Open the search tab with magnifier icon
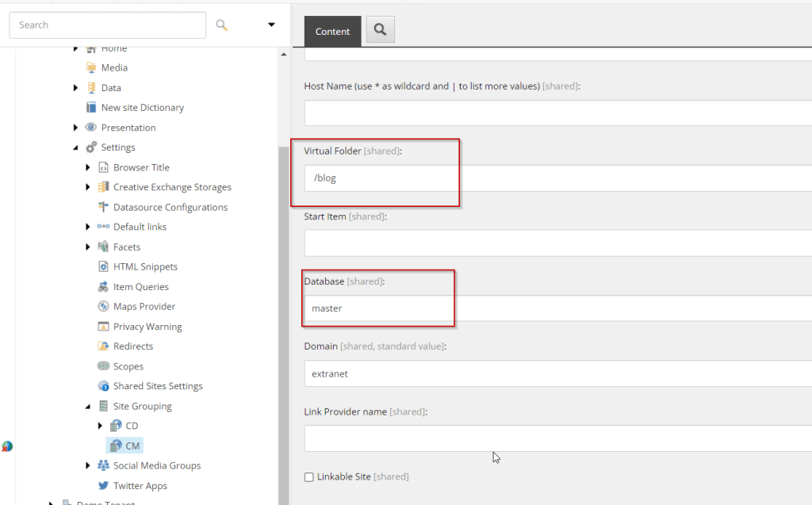 (x=380, y=30)
